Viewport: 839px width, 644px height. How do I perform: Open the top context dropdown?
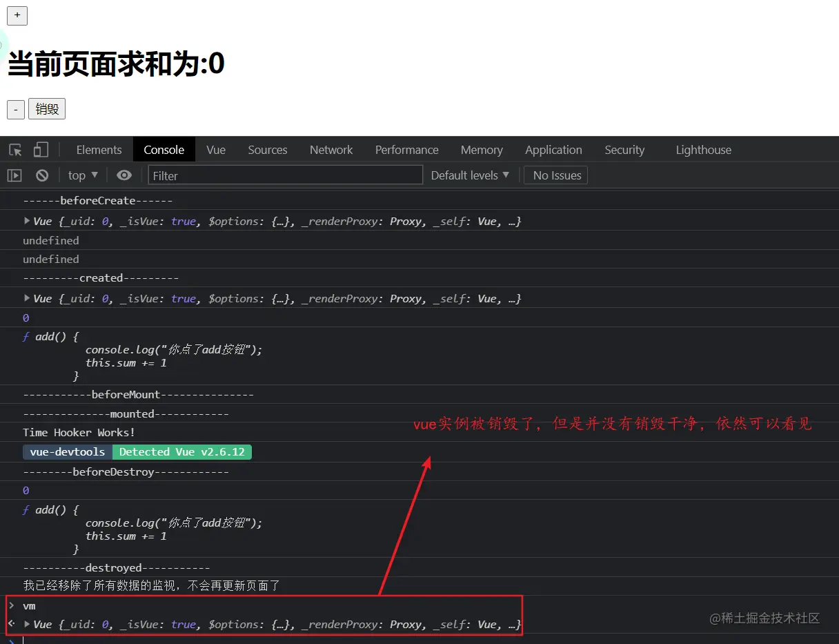pyautogui.click(x=83, y=175)
